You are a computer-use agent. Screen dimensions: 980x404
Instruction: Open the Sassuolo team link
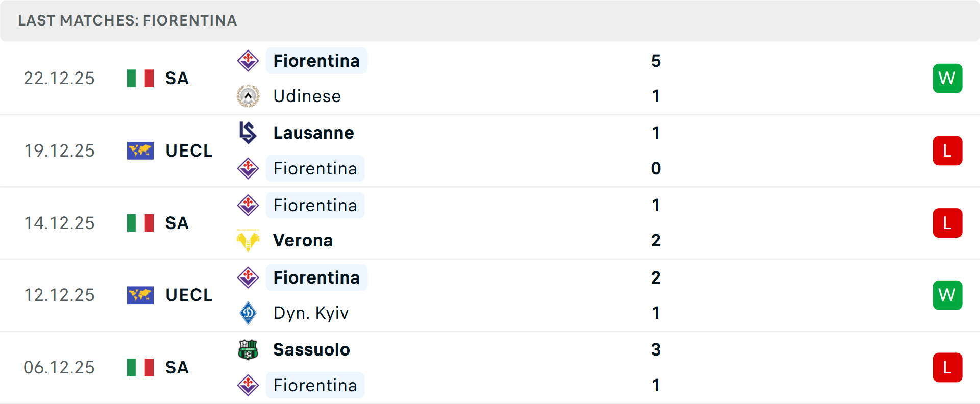(311, 349)
